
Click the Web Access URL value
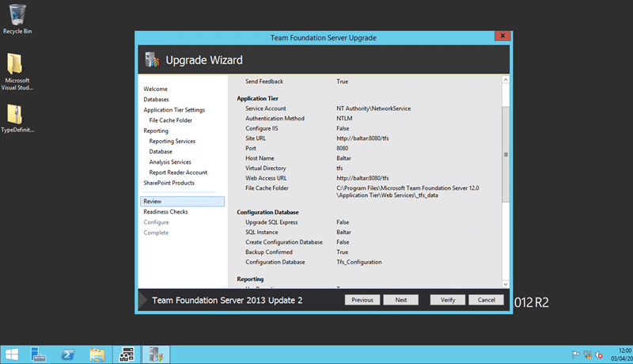click(362, 178)
